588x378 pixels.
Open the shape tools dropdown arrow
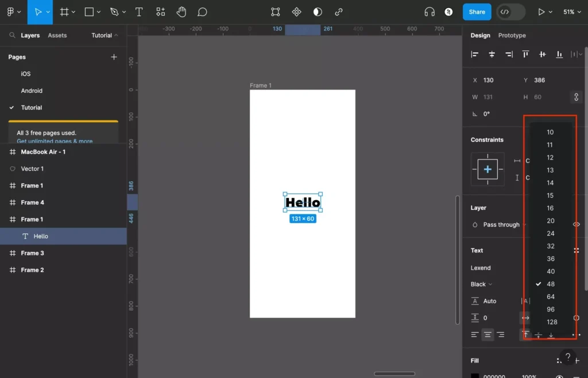click(99, 12)
